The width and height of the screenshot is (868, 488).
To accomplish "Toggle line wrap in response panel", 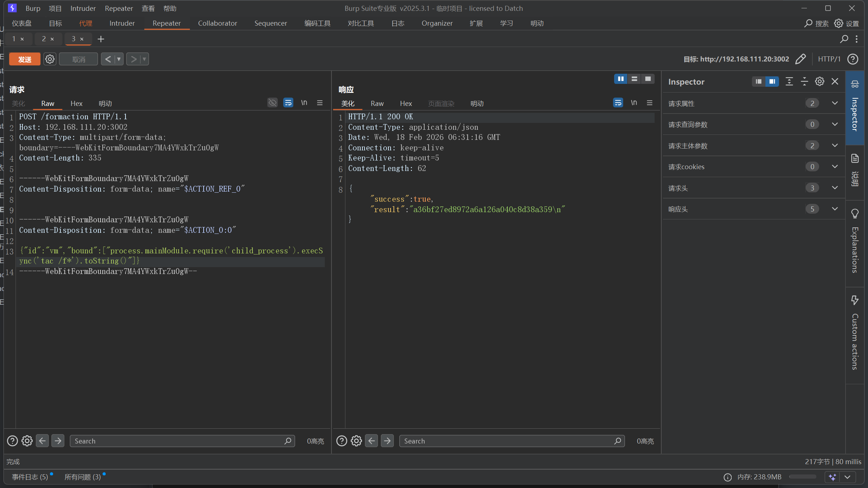I will pos(618,103).
